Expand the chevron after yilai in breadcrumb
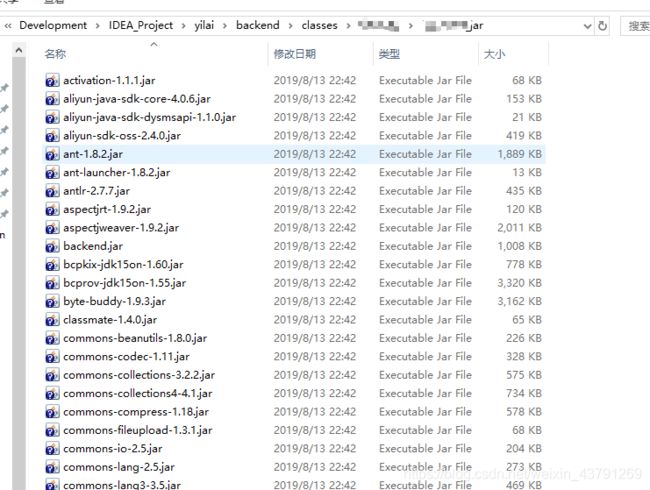650x490 pixels. point(225,26)
